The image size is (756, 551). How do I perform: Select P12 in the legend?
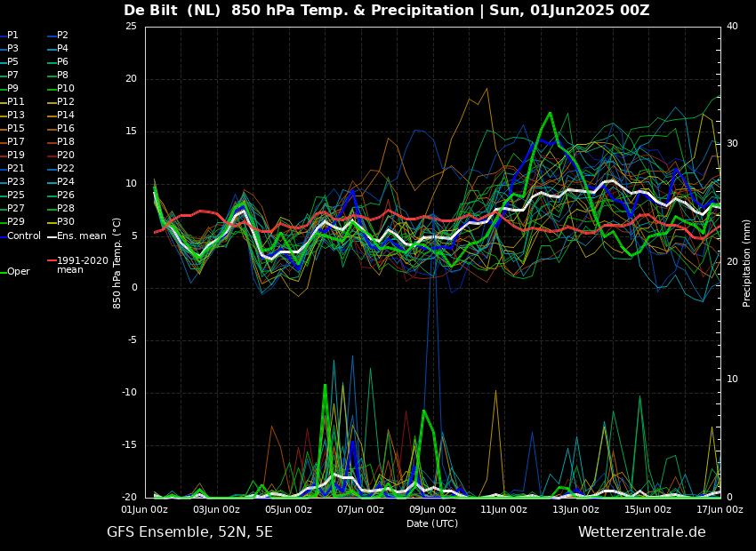(60, 101)
